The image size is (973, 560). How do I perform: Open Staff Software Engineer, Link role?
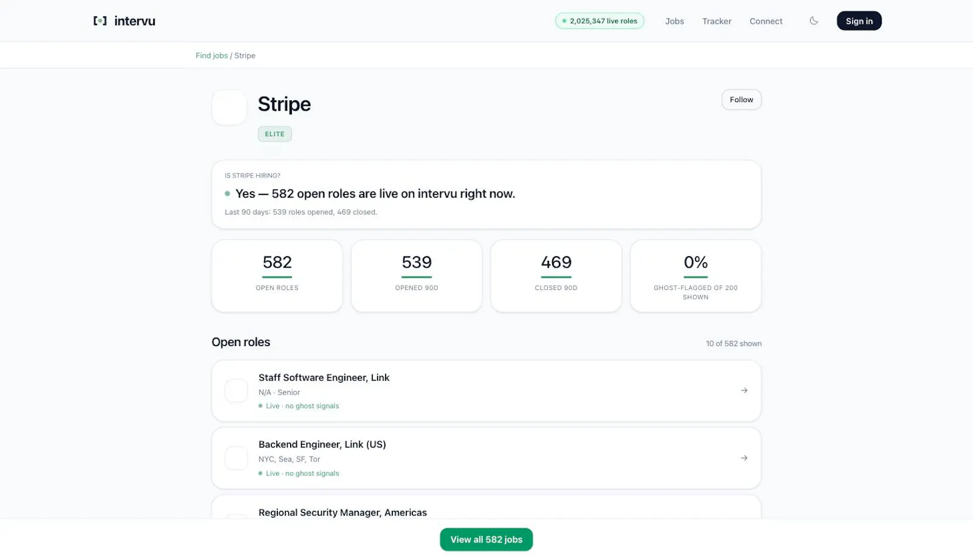click(486, 391)
